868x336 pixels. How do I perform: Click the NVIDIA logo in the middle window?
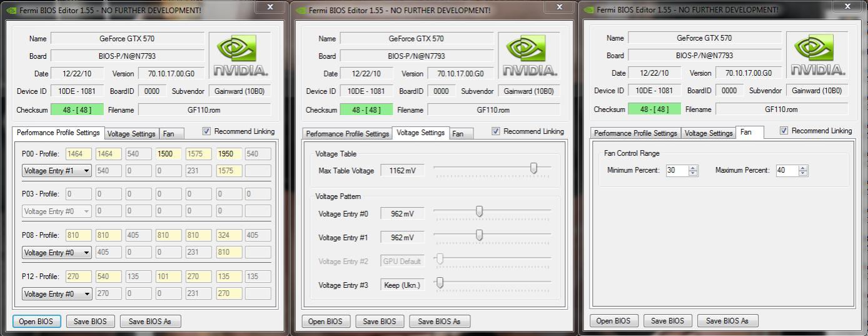tap(530, 56)
